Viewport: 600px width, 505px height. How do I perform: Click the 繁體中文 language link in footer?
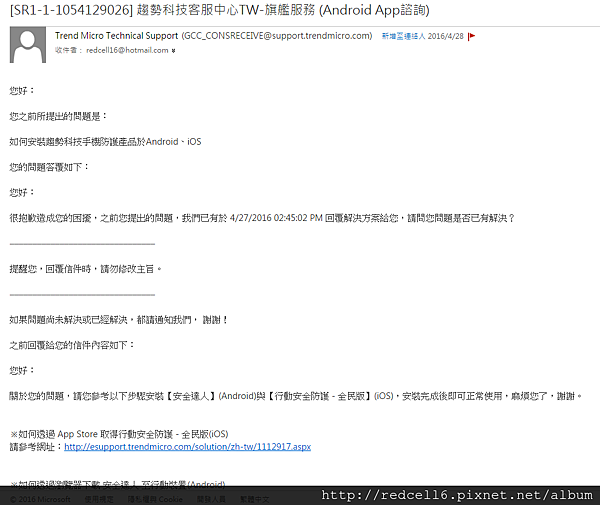[x=254, y=499]
